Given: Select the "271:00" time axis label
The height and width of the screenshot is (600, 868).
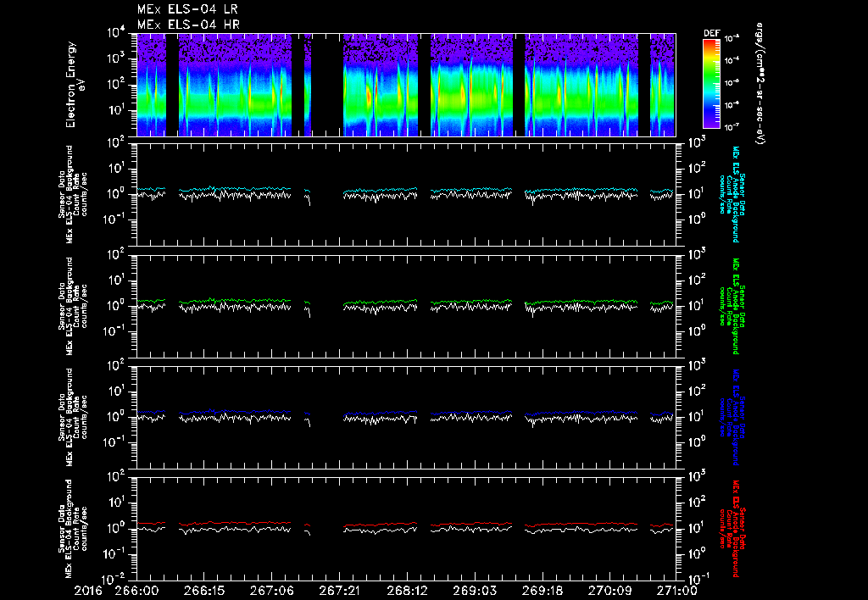Looking at the screenshot, I should pyautogui.click(x=676, y=591).
